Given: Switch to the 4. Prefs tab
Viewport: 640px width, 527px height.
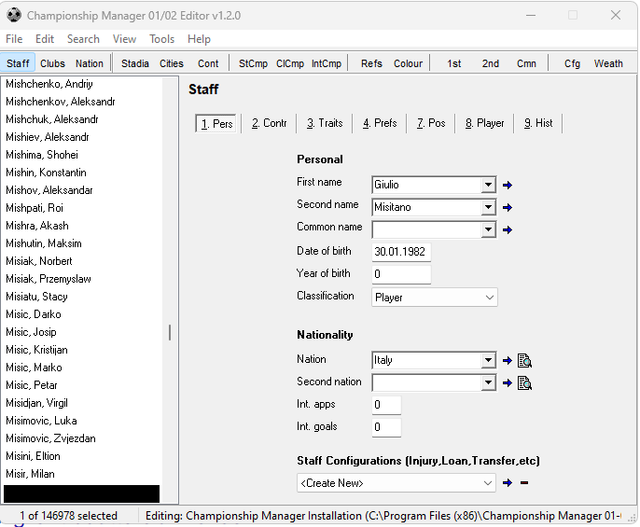Looking at the screenshot, I should coord(380,123).
